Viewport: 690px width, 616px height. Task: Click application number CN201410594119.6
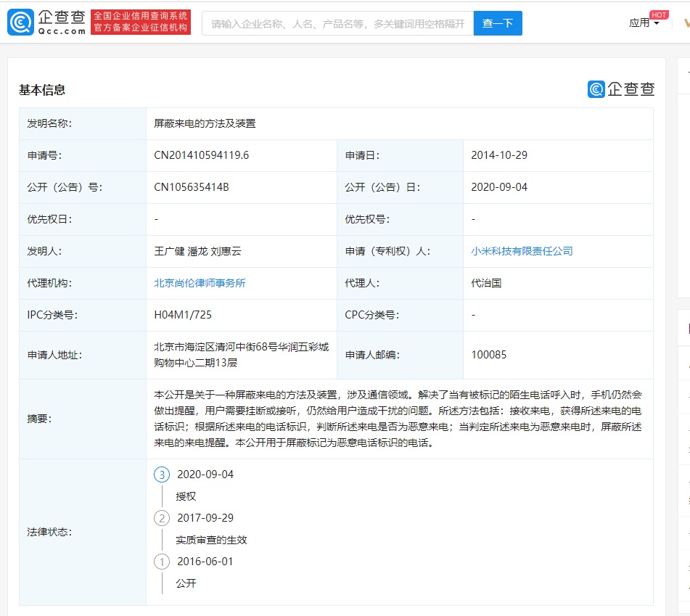201,155
